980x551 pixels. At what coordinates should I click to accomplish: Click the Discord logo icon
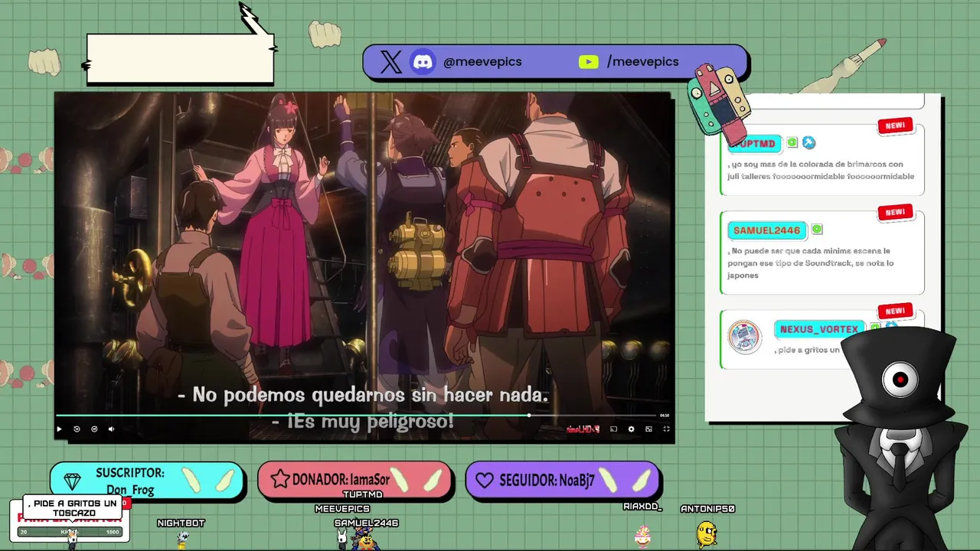point(423,62)
